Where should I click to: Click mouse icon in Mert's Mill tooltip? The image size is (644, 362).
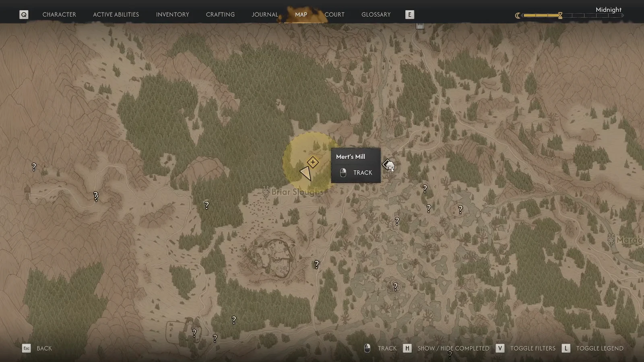tap(343, 173)
